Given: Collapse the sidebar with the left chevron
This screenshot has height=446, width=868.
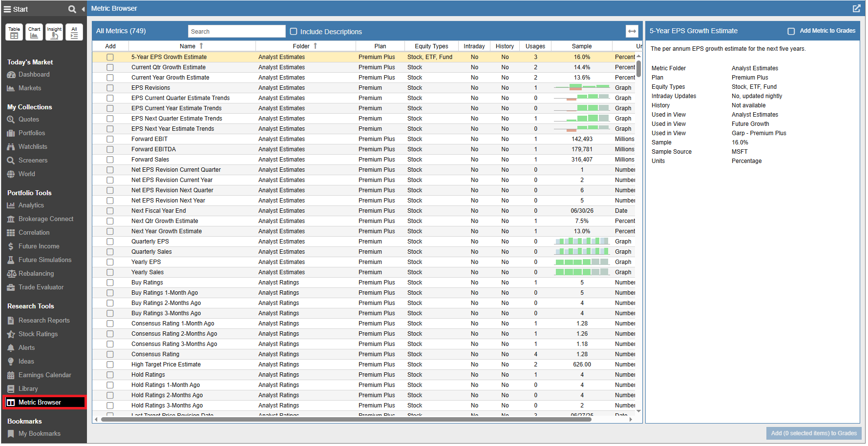Looking at the screenshot, I should (83, 8).
